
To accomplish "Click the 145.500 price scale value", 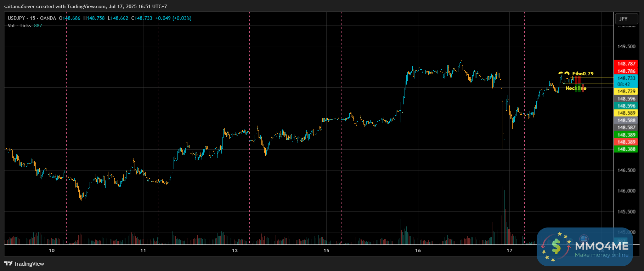I will coord(626,212).
